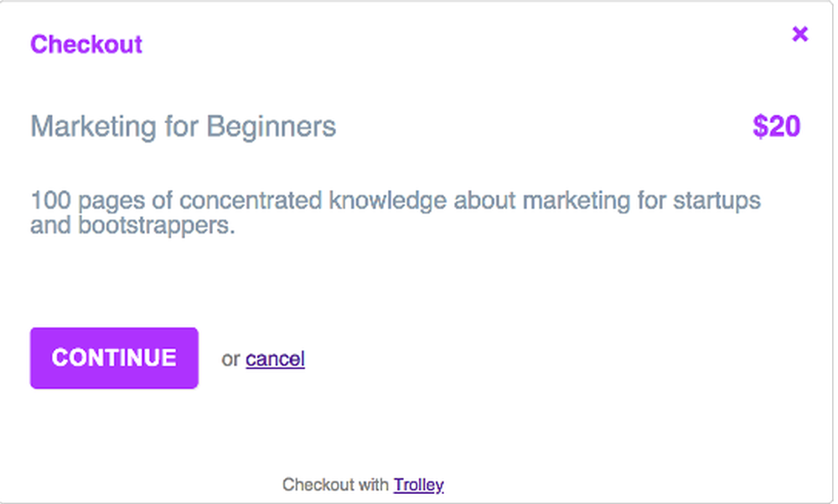Click the word 'Beginners' in the product title
This screenshot has height=504, width=838.
272,126
